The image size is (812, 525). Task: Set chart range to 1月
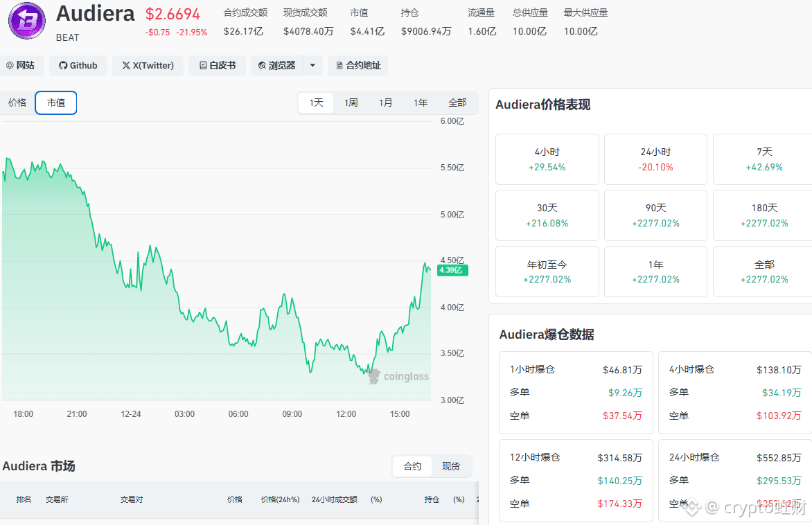386,103
